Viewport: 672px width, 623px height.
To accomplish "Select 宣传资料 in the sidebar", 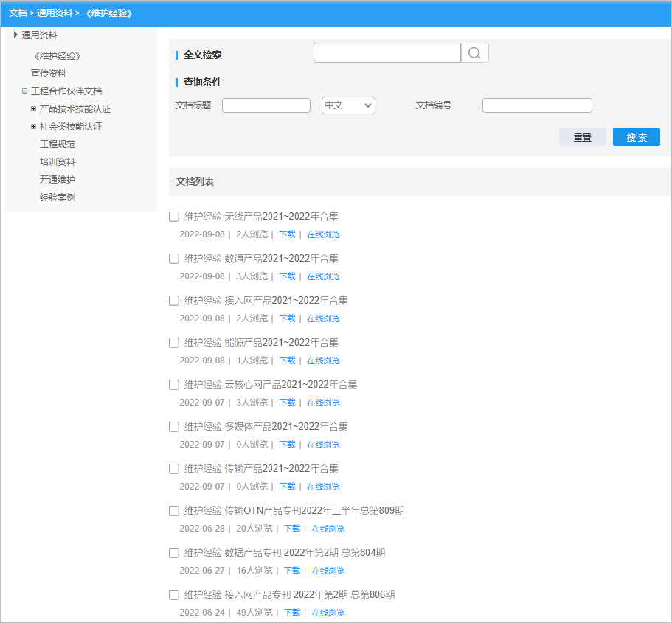I will click(49, 73).
